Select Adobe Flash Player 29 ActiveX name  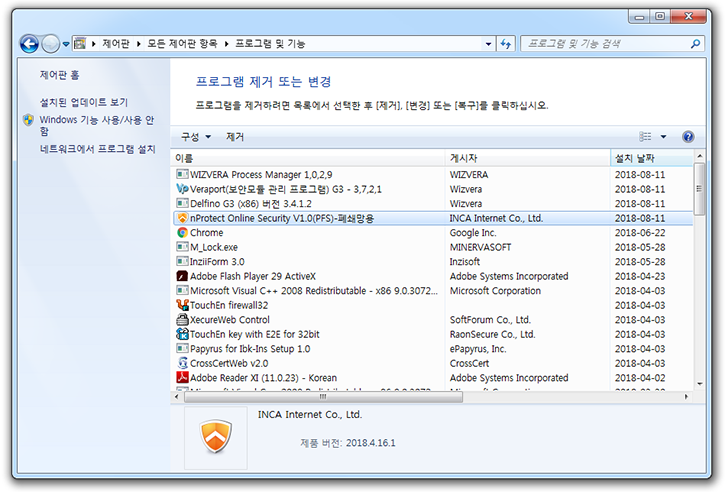253,277
